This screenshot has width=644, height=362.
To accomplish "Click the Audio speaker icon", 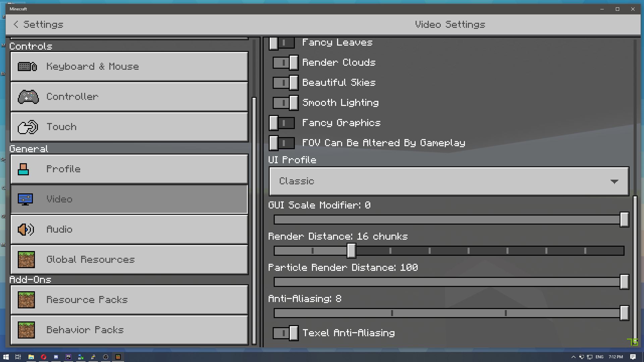I will pyautogui.click(x=26, y=230).
